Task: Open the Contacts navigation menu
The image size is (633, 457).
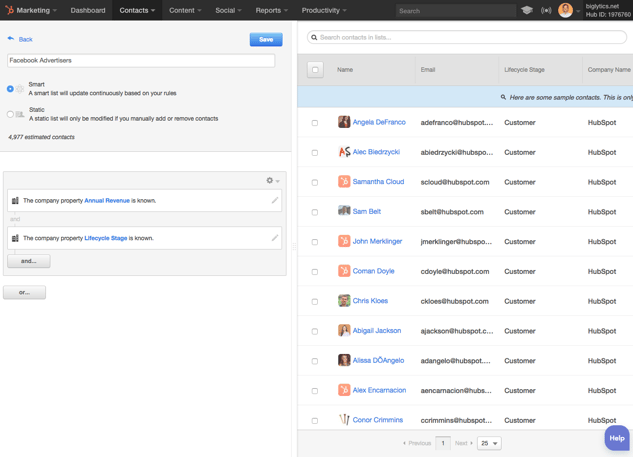Action: click(137, 10)
